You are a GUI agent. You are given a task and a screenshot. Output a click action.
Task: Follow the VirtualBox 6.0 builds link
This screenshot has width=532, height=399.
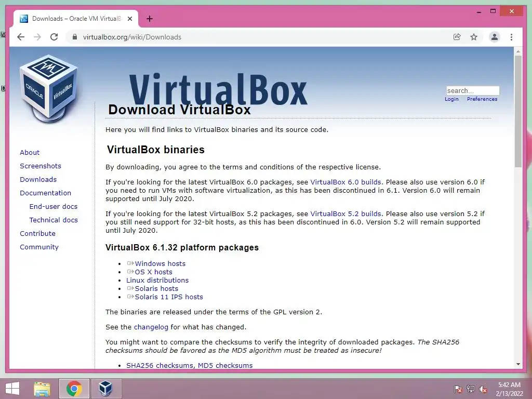(345, 182)
